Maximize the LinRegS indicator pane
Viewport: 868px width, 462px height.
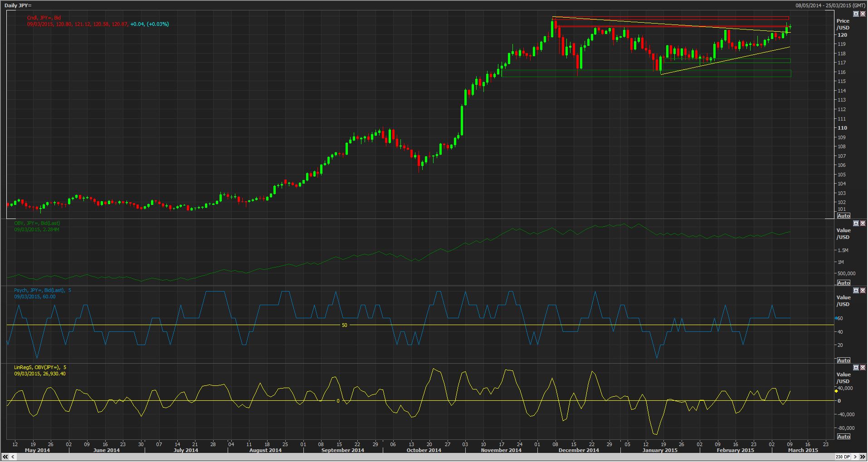(x=856, y=368)
